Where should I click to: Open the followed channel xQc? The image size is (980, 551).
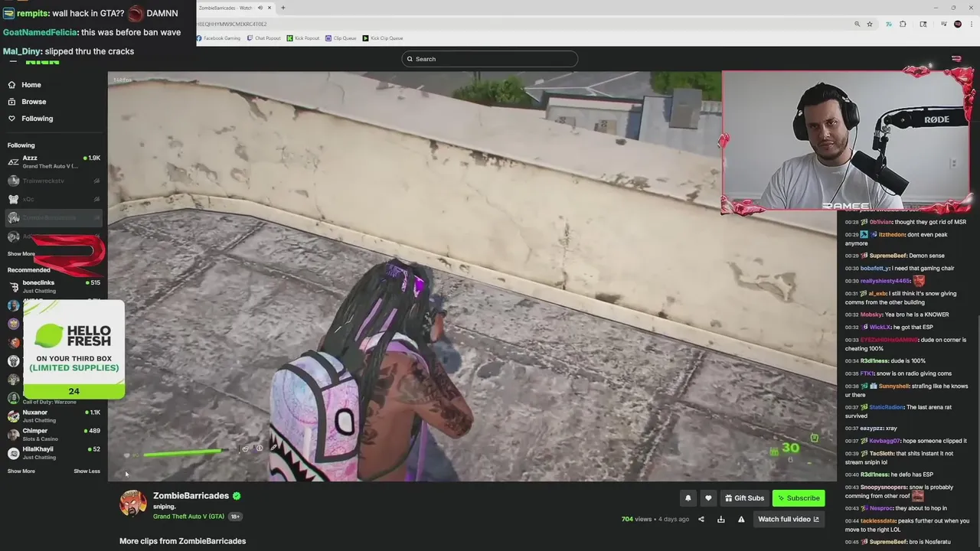(x=54, y=199)
